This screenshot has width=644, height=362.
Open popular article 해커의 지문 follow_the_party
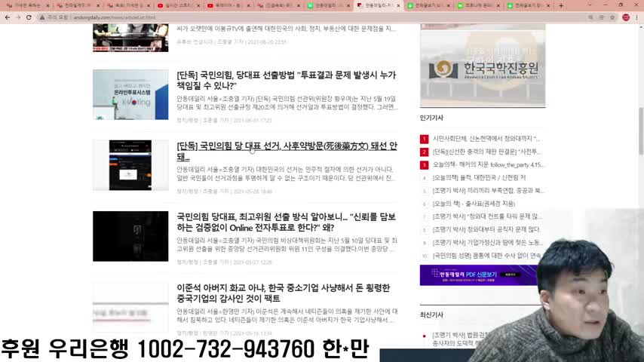[x=489, y=164]
